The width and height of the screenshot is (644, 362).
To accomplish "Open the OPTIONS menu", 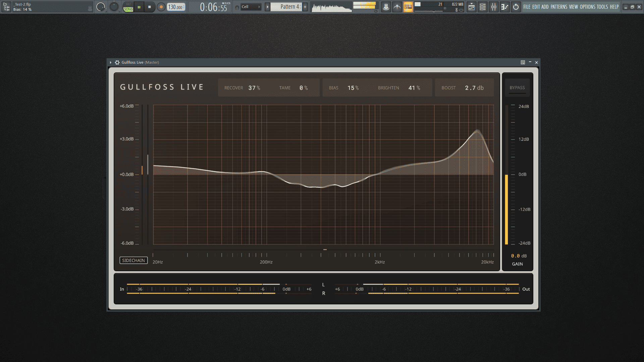I will point(588,7).
